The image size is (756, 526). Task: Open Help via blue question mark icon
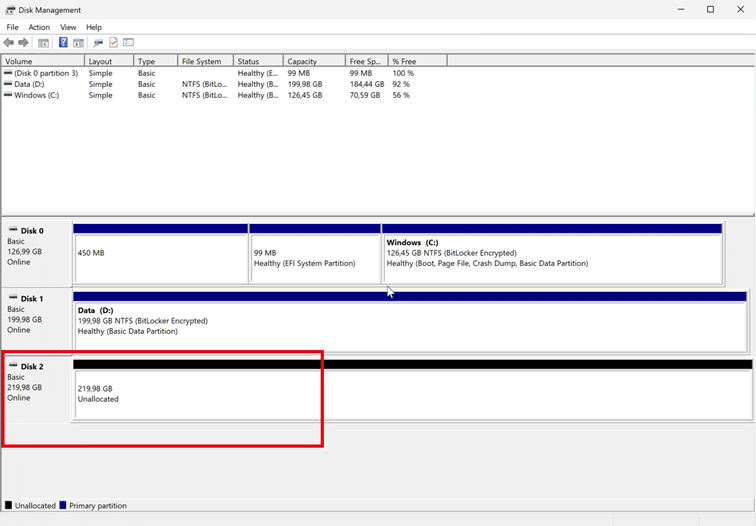coord(63,43)
